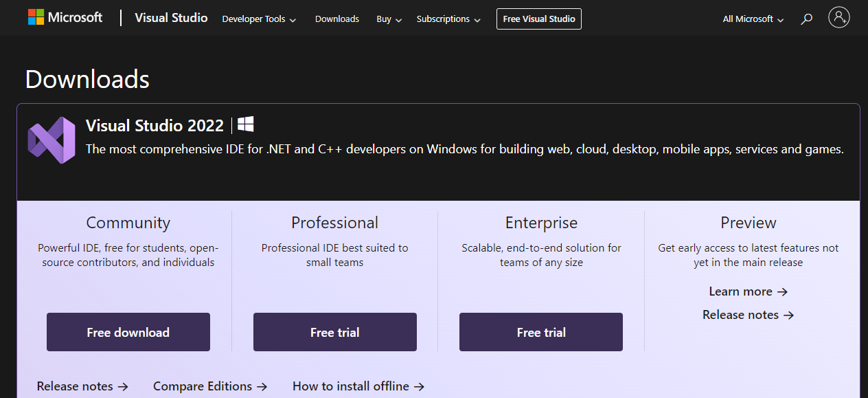Go to Downloads in the navigation bar

coord(337,19)
